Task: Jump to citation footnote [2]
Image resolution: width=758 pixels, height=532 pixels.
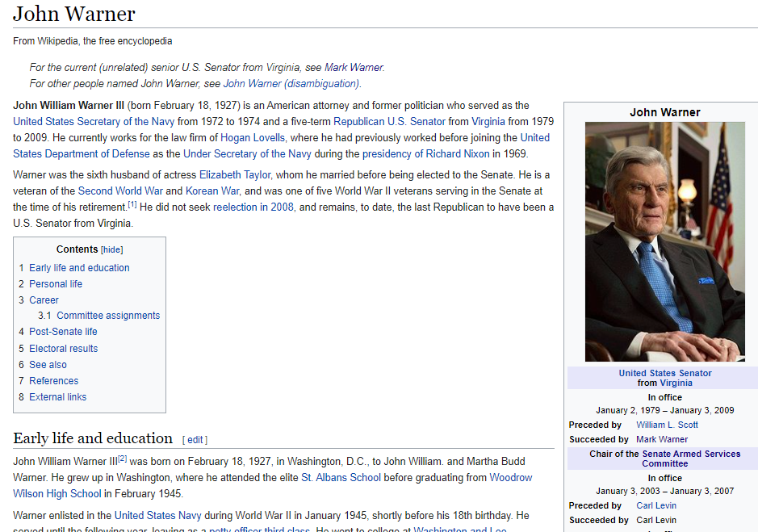Action: [123, 459]
